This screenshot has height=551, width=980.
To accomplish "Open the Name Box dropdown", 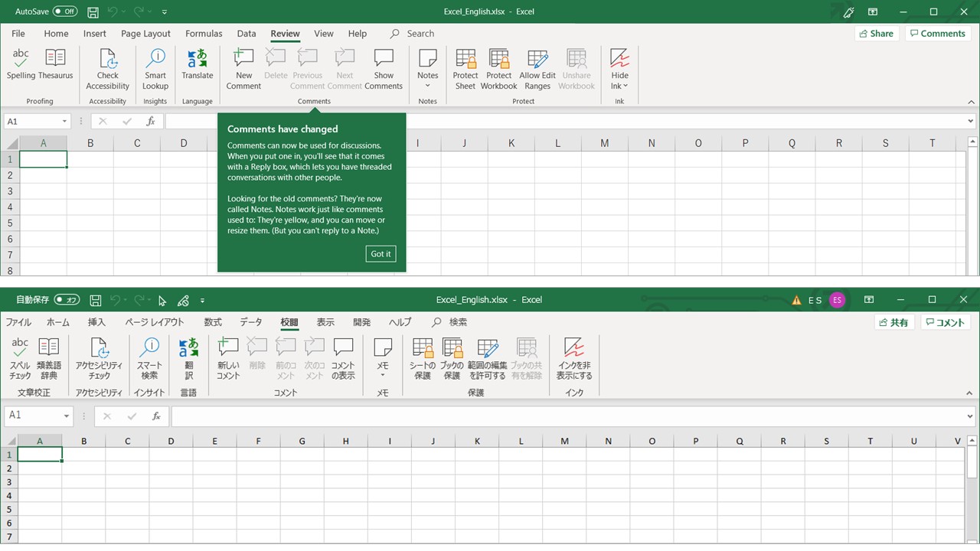I will [x=66, y=121].
